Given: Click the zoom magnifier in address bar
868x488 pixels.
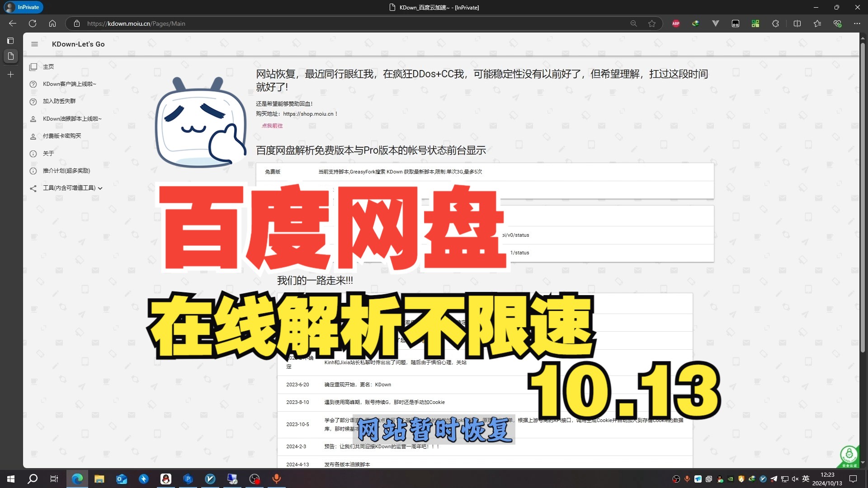Looking at the screenshot, I should [633, 23].
